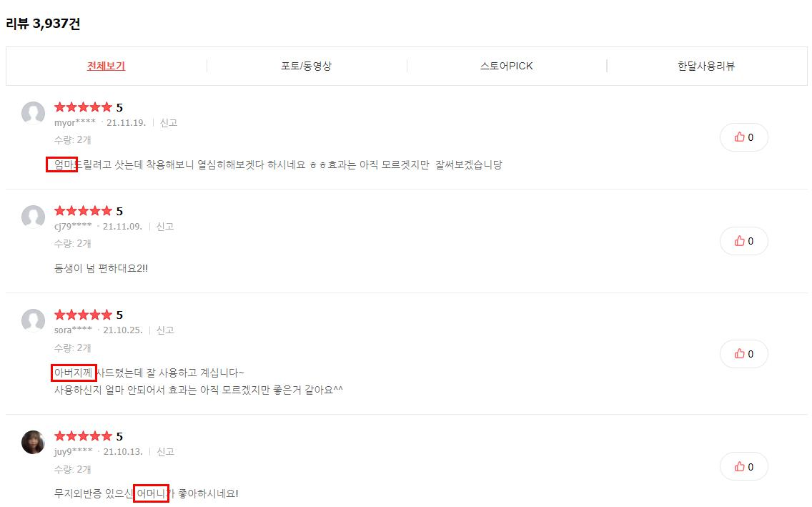This screenshot has width=812, height=507.
Task: View juy9**** profile photo
Action: [x=33, y=442]
